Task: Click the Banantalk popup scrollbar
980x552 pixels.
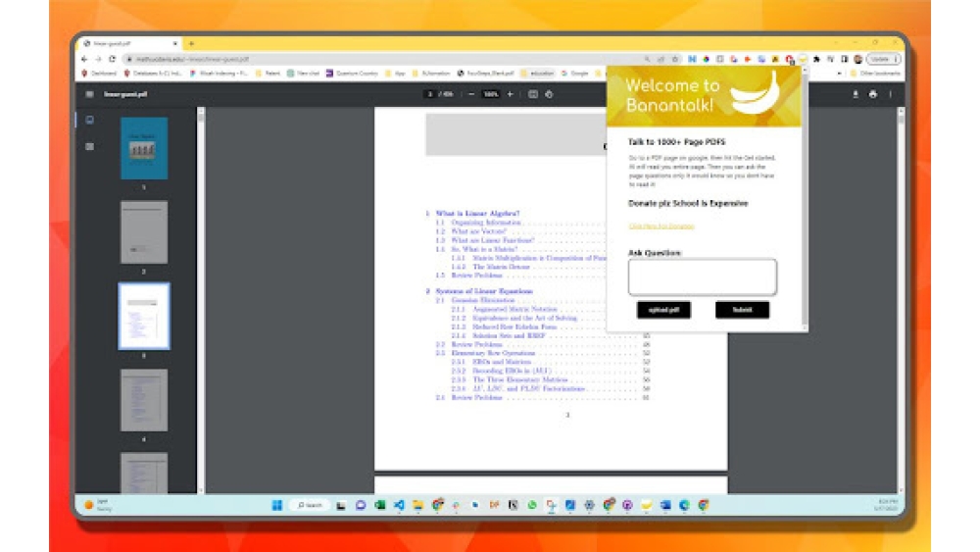Action: pyautogui.click(x=805, y=197)
